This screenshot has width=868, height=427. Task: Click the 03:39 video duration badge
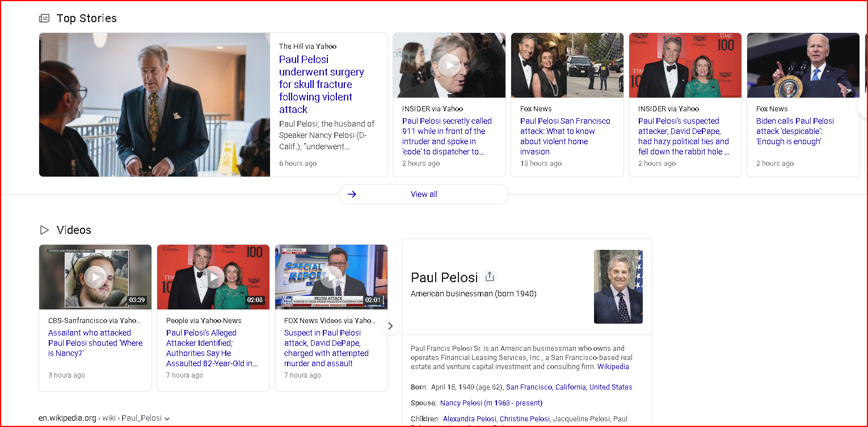pos(137,300)
